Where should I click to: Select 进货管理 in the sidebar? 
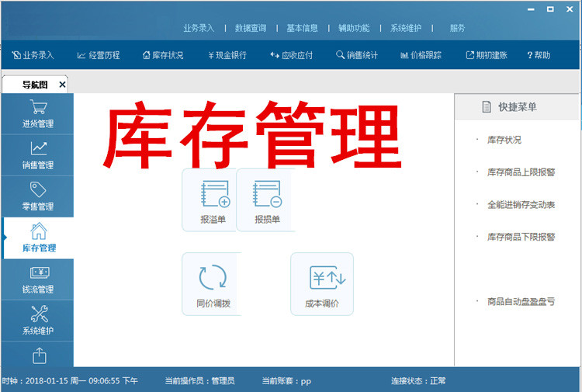[38, 113]
